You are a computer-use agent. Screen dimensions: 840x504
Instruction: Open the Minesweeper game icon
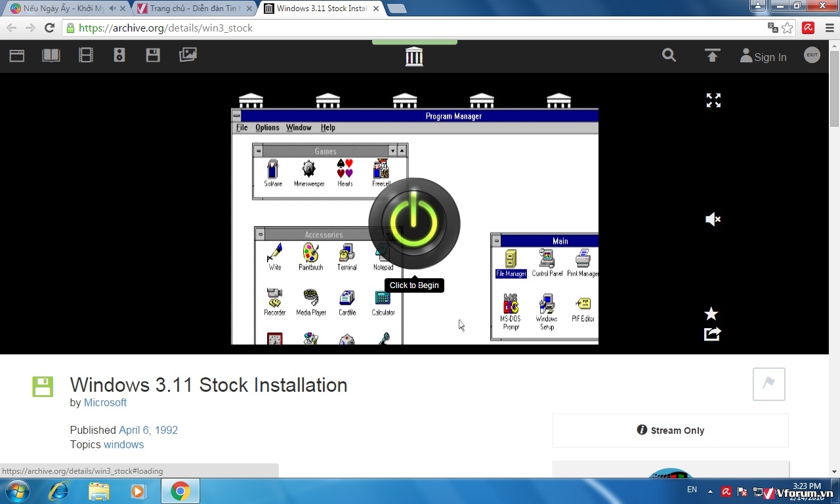click(x=309, y=173)
